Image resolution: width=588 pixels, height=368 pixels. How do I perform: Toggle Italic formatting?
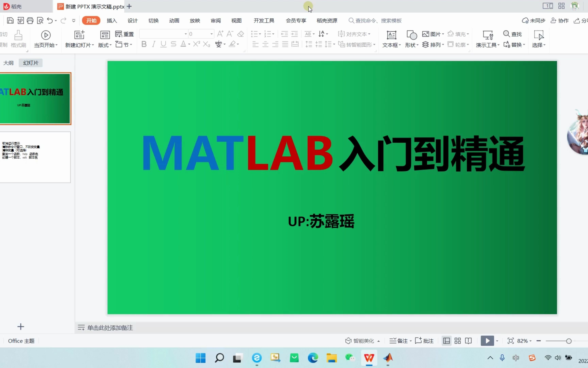(154, 44)
